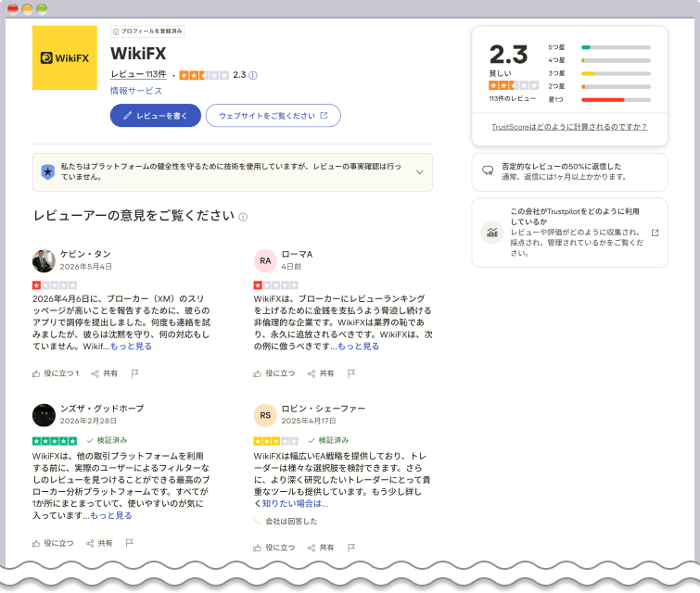Flag the ンズザ・グッドホープ review

point(130,543)
